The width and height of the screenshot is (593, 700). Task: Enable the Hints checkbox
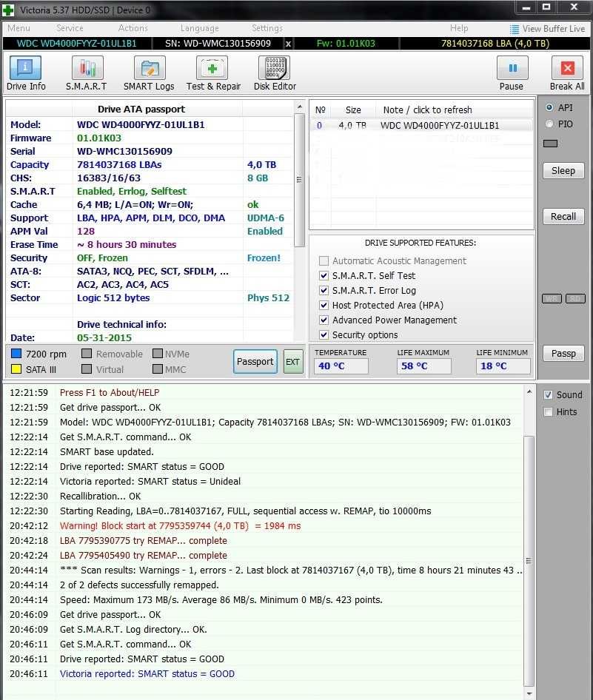pos(549,411)
